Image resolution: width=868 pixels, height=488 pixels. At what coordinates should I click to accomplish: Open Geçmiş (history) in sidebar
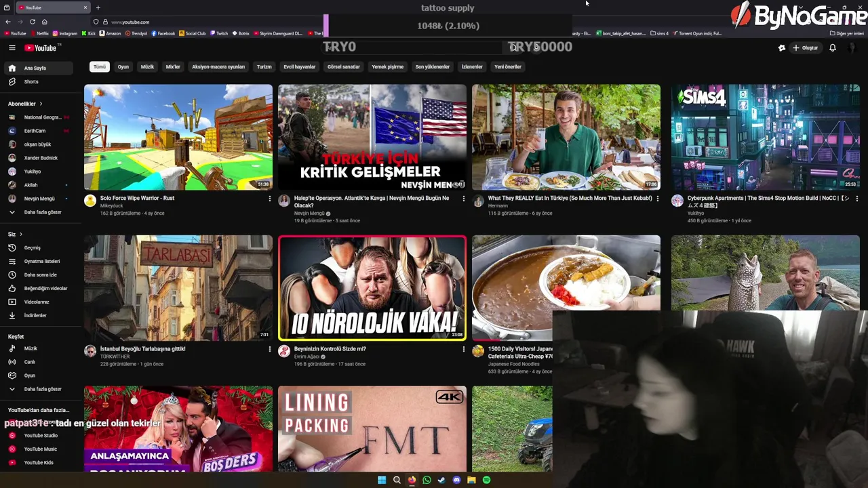pos(32,248)
